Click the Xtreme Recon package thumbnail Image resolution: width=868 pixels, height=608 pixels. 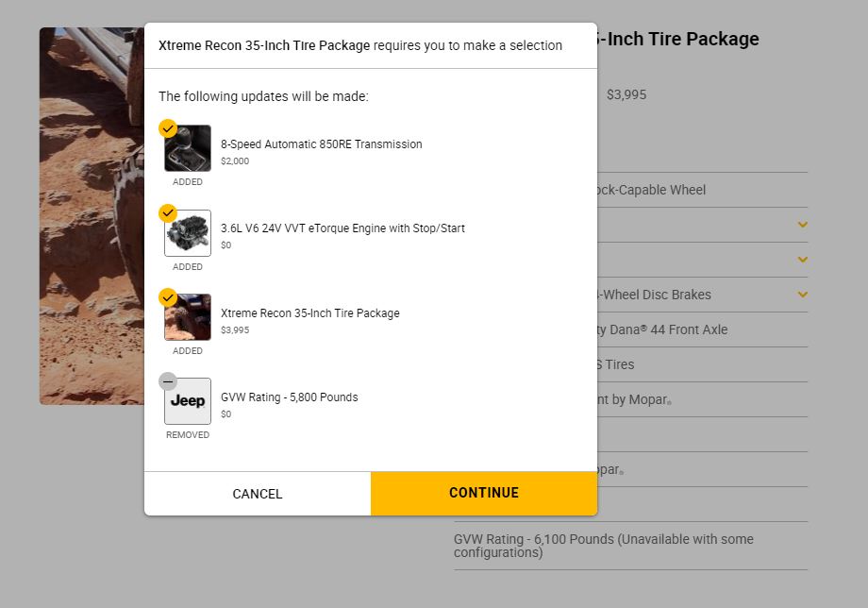pos(188,317)
